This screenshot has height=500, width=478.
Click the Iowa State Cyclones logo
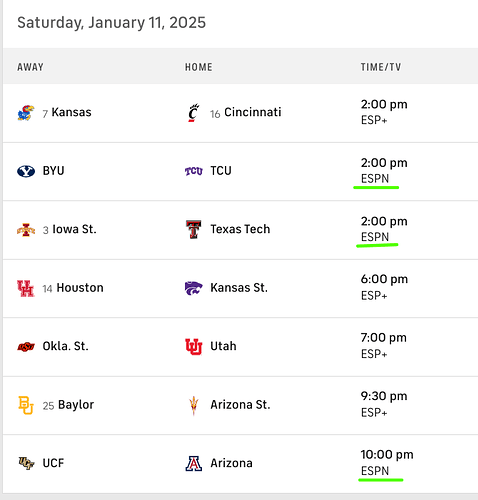pyautogui.click(x=26, y=230)
